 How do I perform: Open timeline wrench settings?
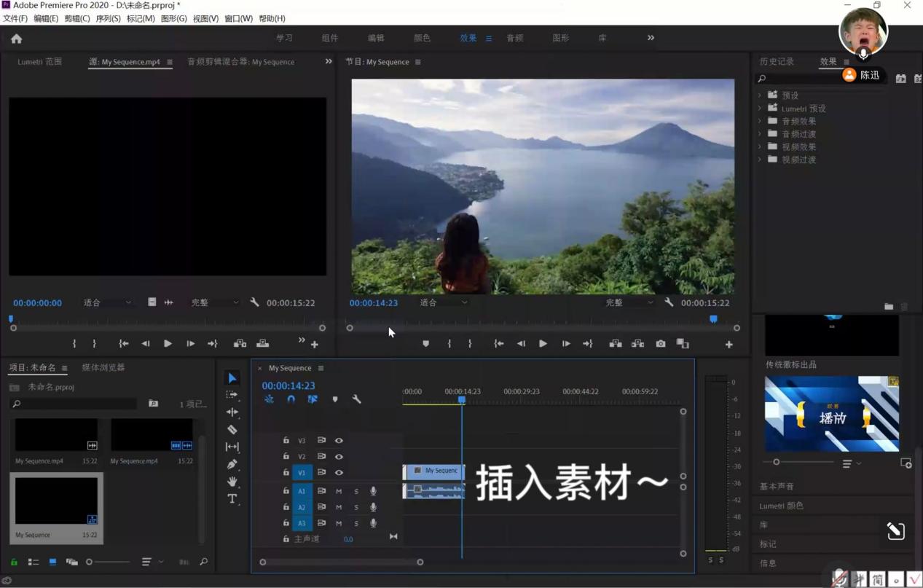coord(357,399)
